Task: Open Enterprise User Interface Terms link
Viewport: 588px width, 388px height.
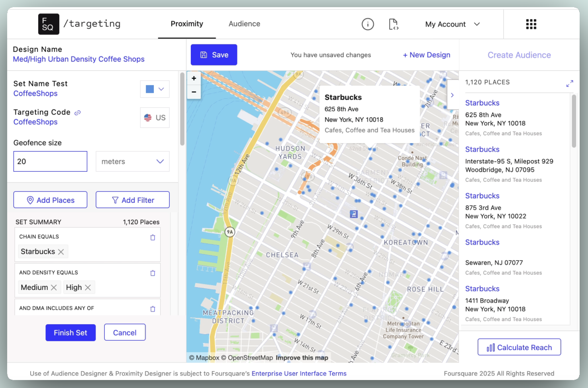Action: coord(299,374)
